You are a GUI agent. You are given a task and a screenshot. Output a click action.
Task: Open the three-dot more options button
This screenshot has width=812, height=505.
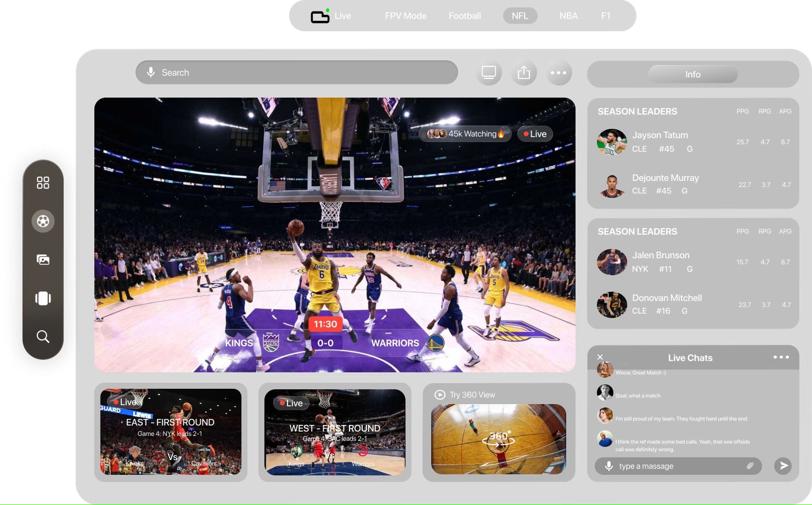coord(559,72)
